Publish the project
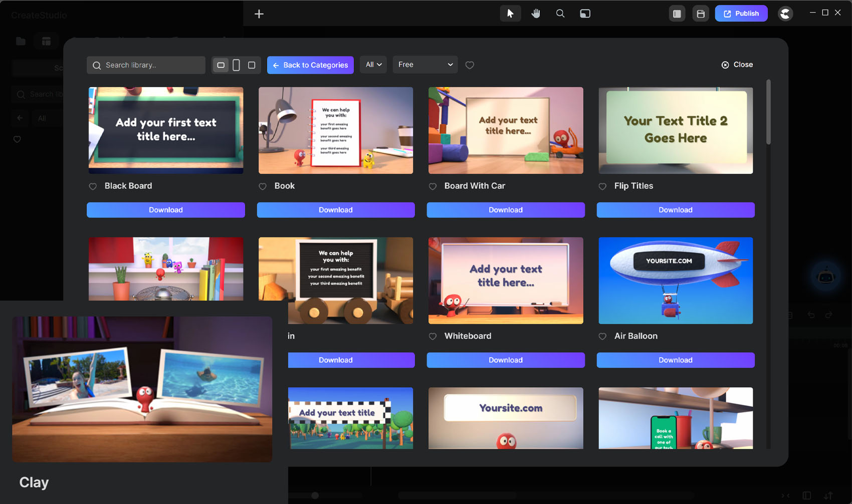The image size is (852, 504). 741,14
